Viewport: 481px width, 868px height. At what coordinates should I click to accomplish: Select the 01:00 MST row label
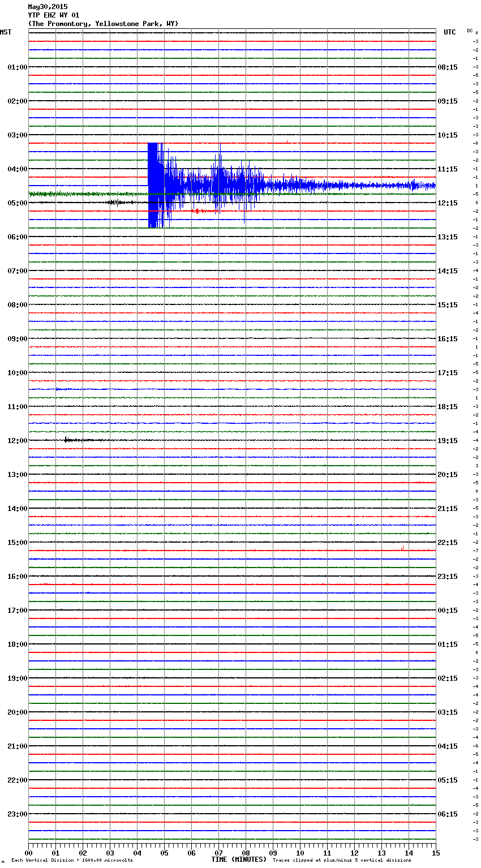18,67
